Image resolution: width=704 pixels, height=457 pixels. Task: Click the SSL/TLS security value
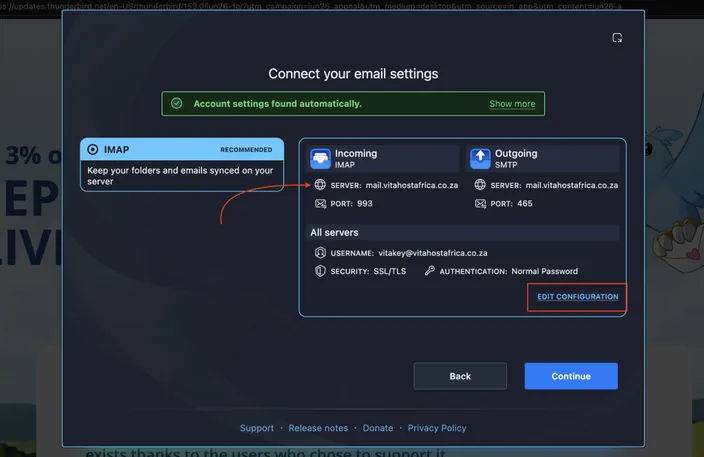(390, 272)
